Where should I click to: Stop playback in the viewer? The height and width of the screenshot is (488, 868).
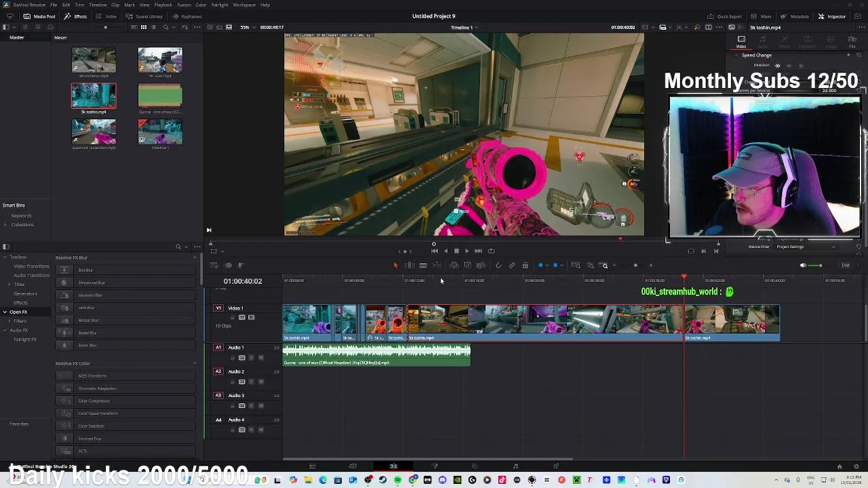click(456, 251)
